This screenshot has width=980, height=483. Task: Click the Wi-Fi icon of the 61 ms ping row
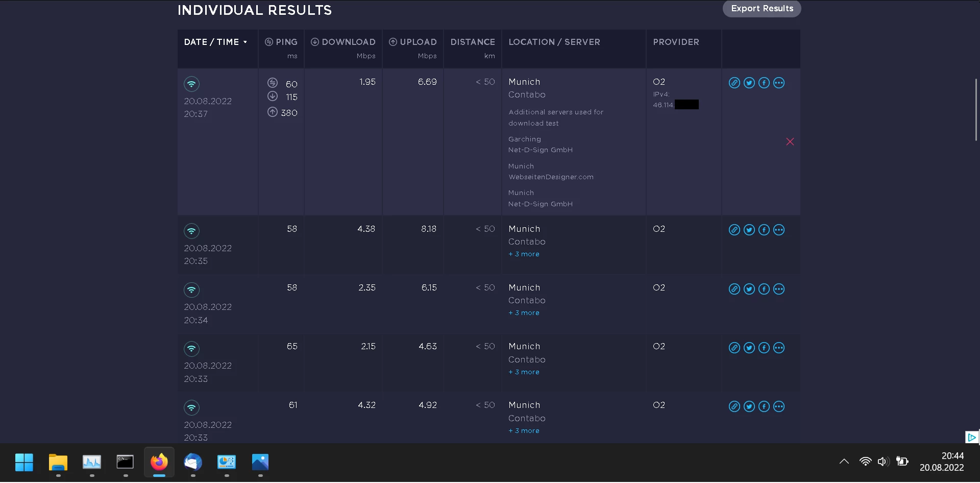pos(191,408)
